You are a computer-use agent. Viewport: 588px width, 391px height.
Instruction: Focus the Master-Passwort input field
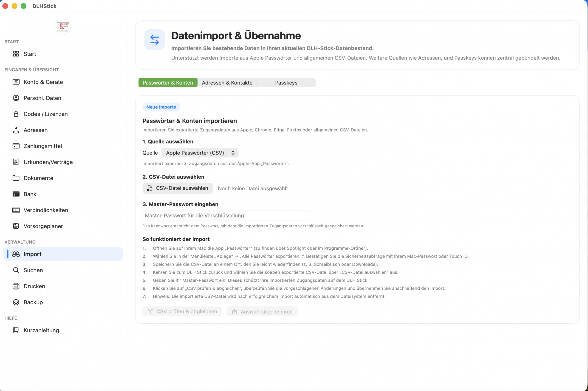pos(226,215)
